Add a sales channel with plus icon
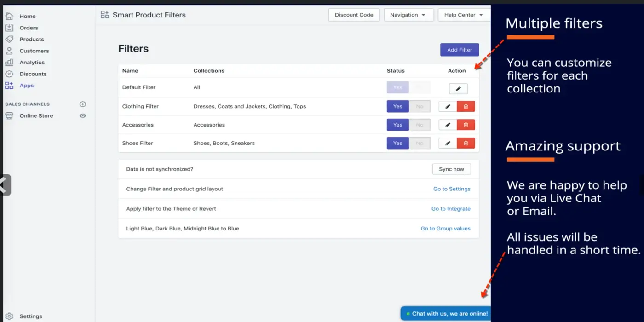 [83, 104]
